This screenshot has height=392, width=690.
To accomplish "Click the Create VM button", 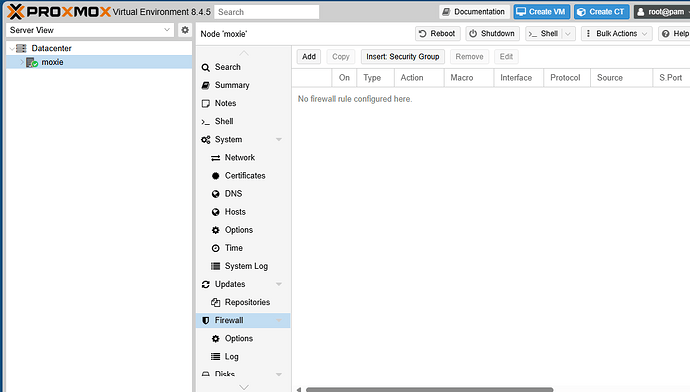I will pos(541,12).
